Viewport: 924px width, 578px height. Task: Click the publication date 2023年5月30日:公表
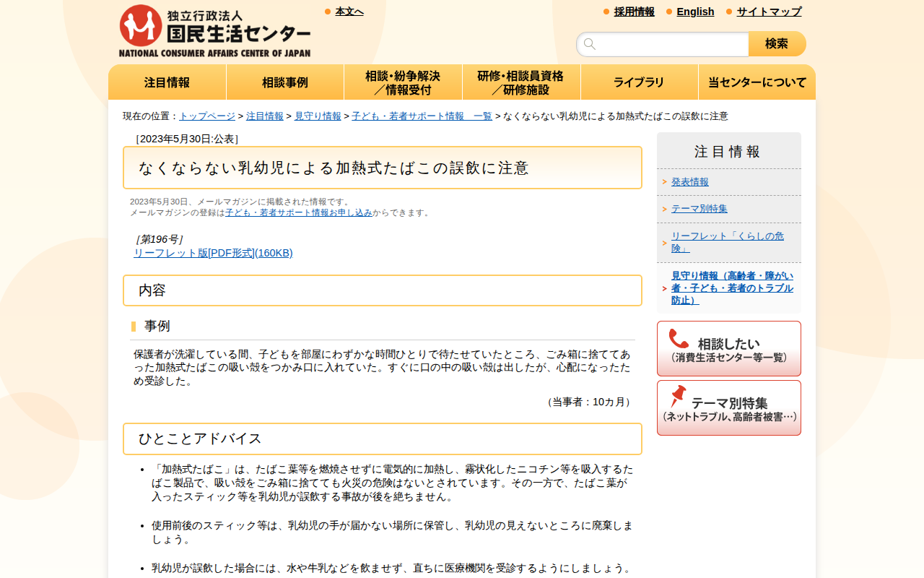(187, 139)
